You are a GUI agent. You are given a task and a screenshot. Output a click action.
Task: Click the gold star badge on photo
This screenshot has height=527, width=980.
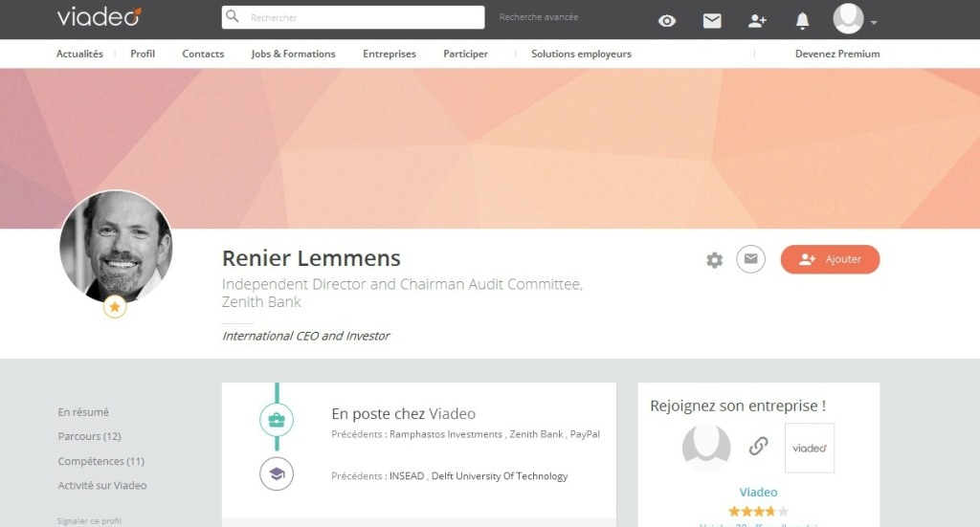pos(115,307)
